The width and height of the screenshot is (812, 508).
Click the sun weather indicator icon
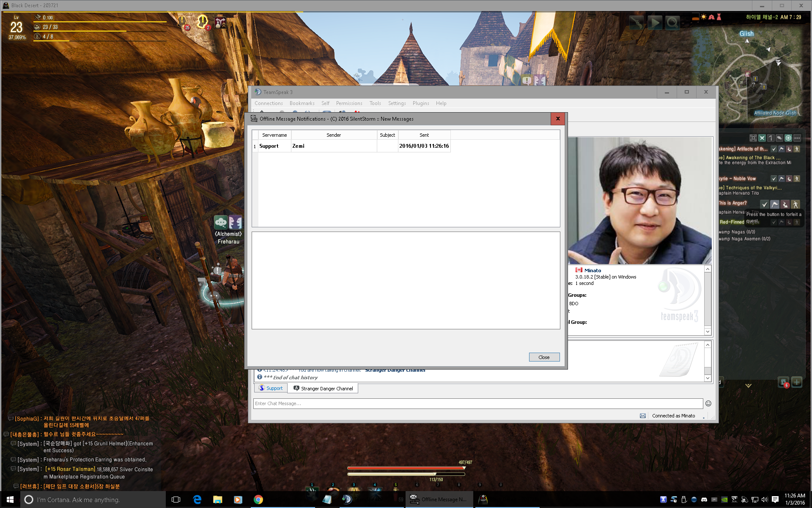(x=703, y=17)
